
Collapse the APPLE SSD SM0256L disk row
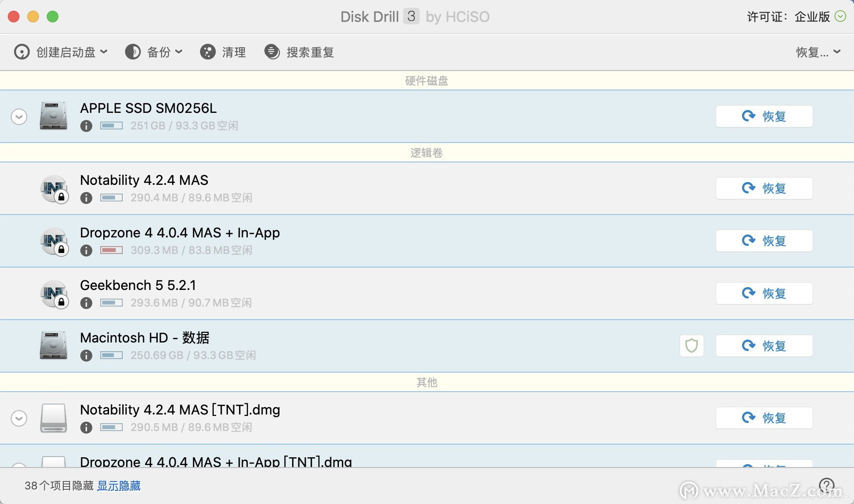coord(19,117)
